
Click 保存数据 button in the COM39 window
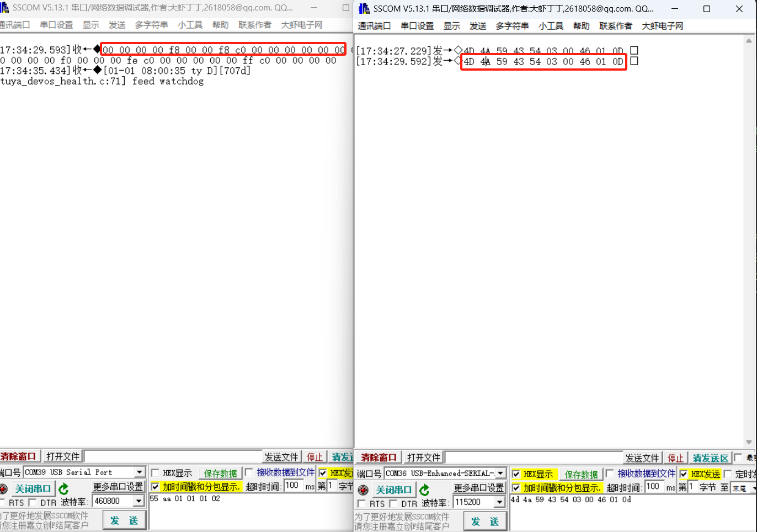click(220, 474)
